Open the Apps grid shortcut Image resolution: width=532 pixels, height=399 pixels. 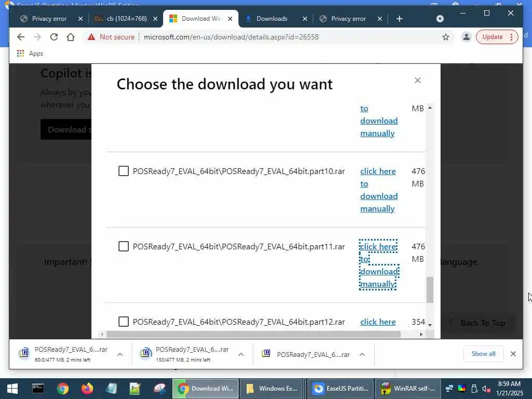[x=30, y=54]
